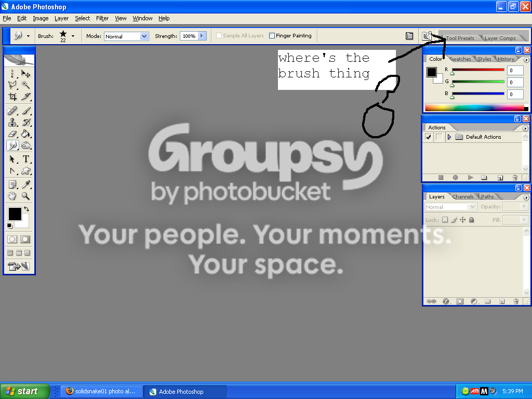Open the Brush preset picker arrow

point(73,36)
